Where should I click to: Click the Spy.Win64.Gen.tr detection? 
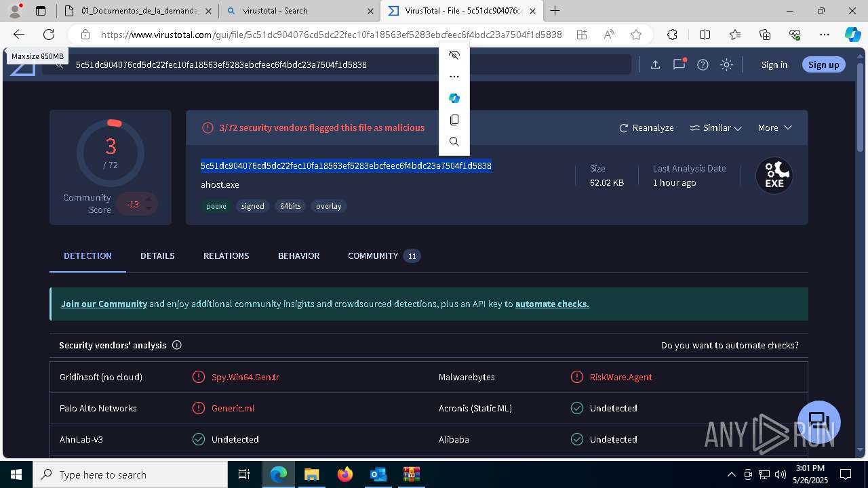[x=245, y=377]
